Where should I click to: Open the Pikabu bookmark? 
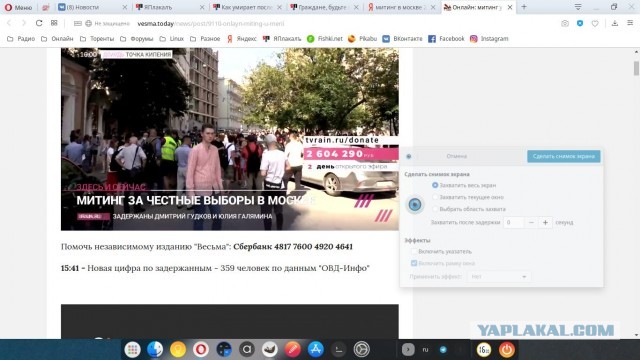tap(362, 39)
